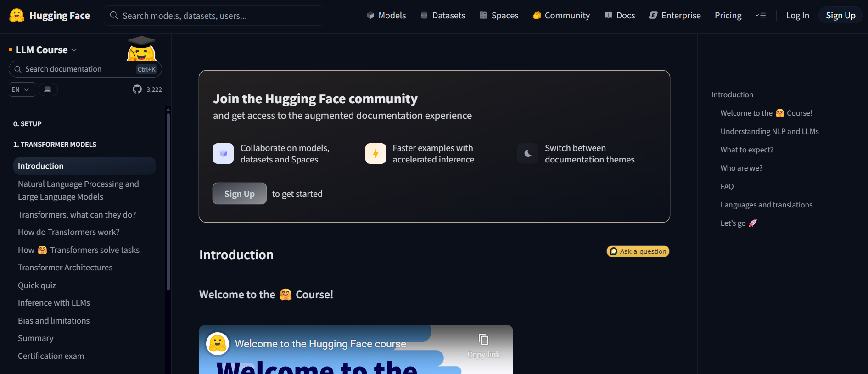Focus the Search documentation field
Screen dimensions: 868x374
coord(85,69)
